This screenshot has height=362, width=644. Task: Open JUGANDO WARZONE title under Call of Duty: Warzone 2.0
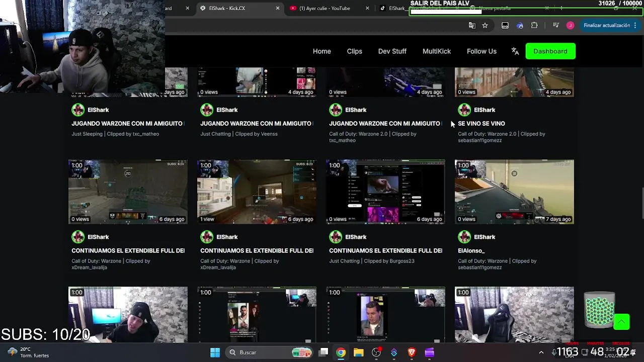pyautogui.click(x=385, y=124)
